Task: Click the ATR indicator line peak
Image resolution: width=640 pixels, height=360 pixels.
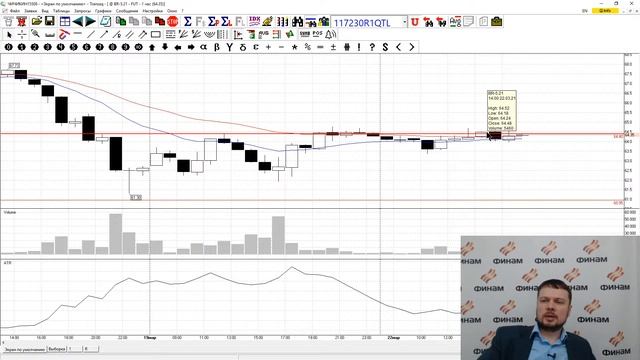Action: [x=292, y=267]
